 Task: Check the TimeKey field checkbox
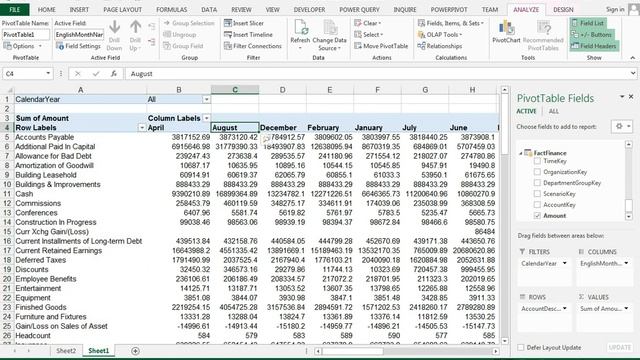point(537,161)
